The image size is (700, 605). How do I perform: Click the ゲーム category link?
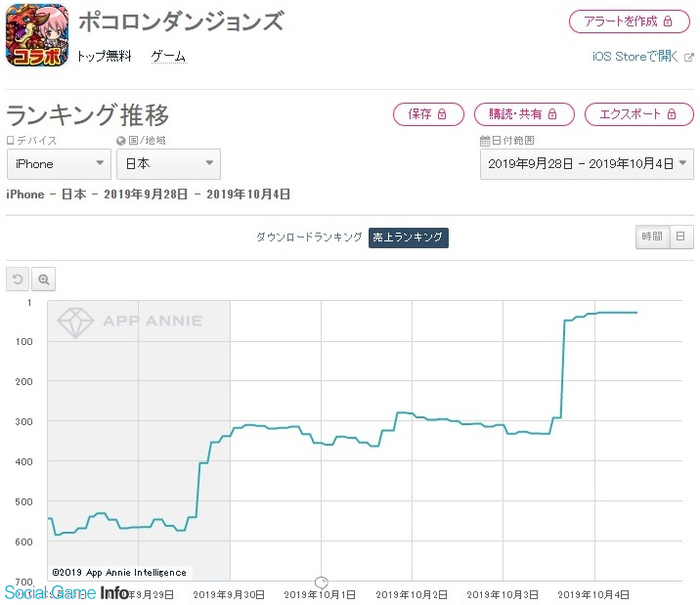click(x=169, y=57)
